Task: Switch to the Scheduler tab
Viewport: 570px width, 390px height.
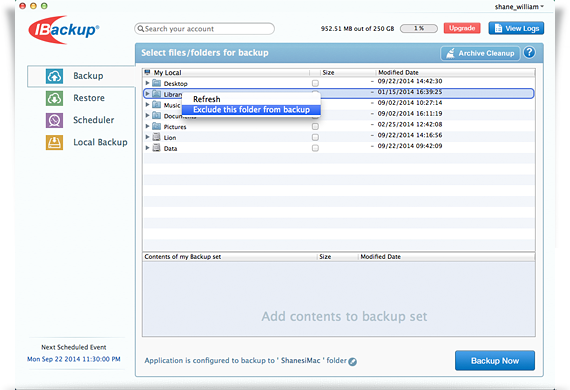Action: 81,120
